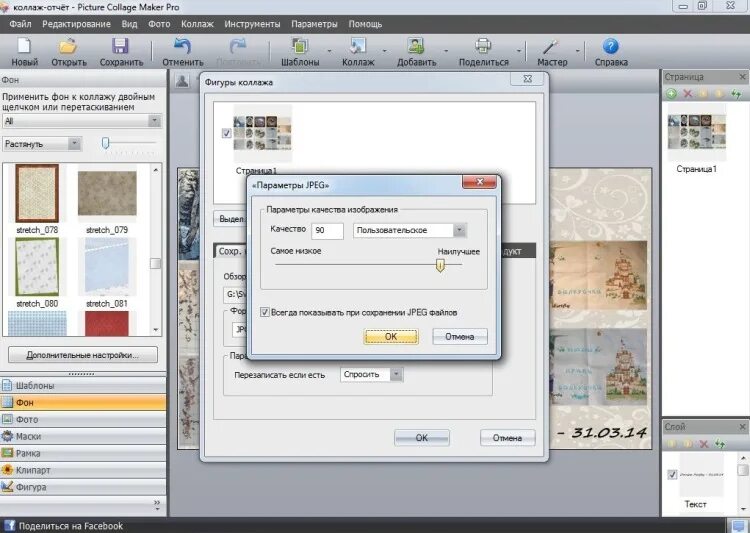750x533 pixels.
Task: Click OK in the Параметры JPEG dialog
Action: click(x=391, y=336)
